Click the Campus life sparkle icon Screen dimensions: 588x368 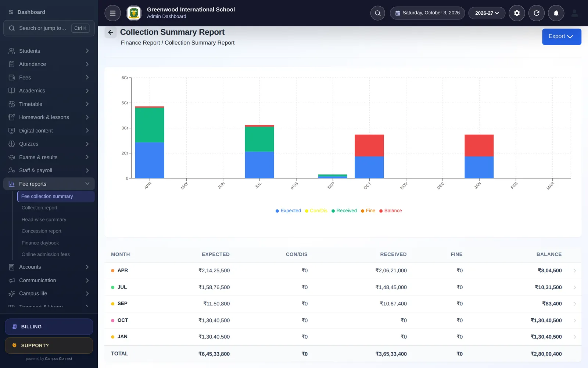tap(12, 294)
